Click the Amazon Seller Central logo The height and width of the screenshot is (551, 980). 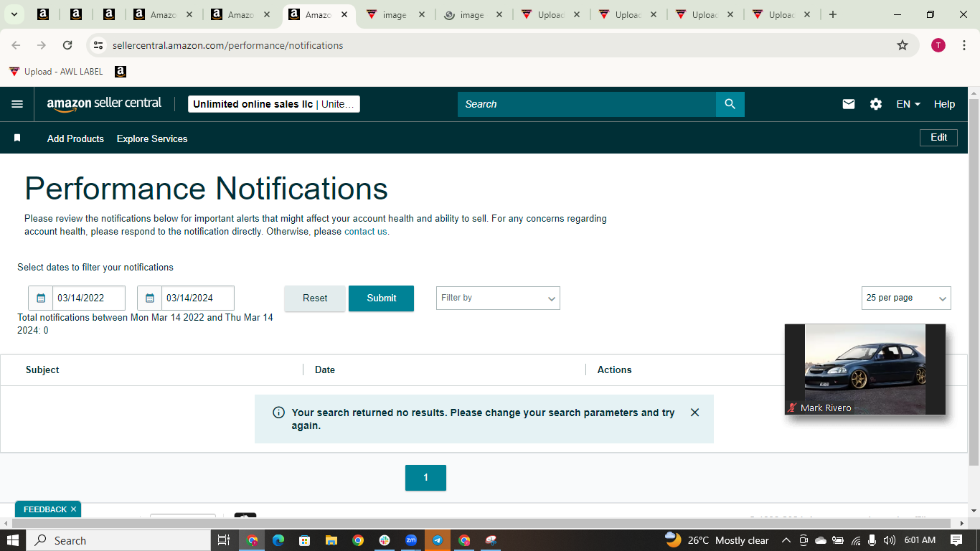pyautogui.click(x=104, y=104)
